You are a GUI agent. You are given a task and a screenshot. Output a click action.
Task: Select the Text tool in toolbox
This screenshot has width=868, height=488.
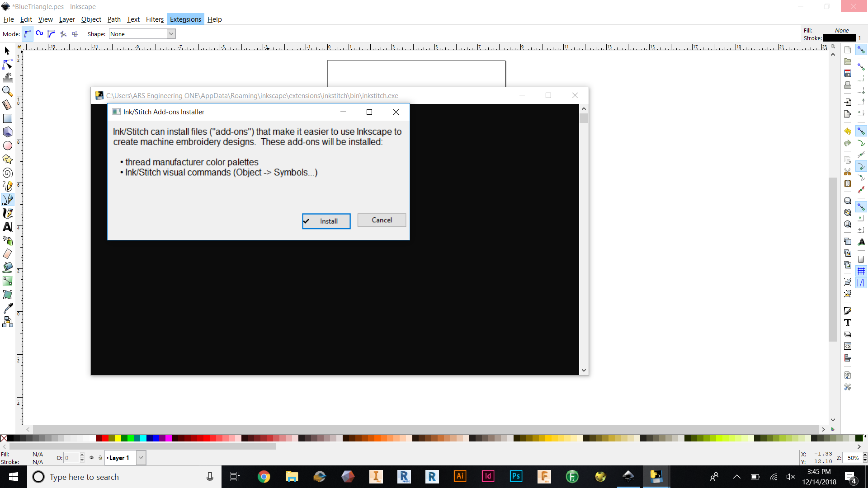pos(8,227)
